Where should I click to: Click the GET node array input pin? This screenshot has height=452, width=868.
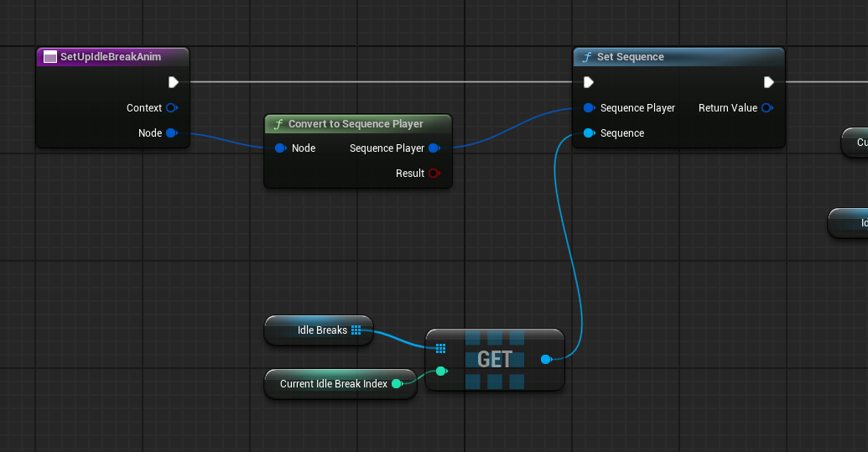pyautogui.click(x=440, y=348)
